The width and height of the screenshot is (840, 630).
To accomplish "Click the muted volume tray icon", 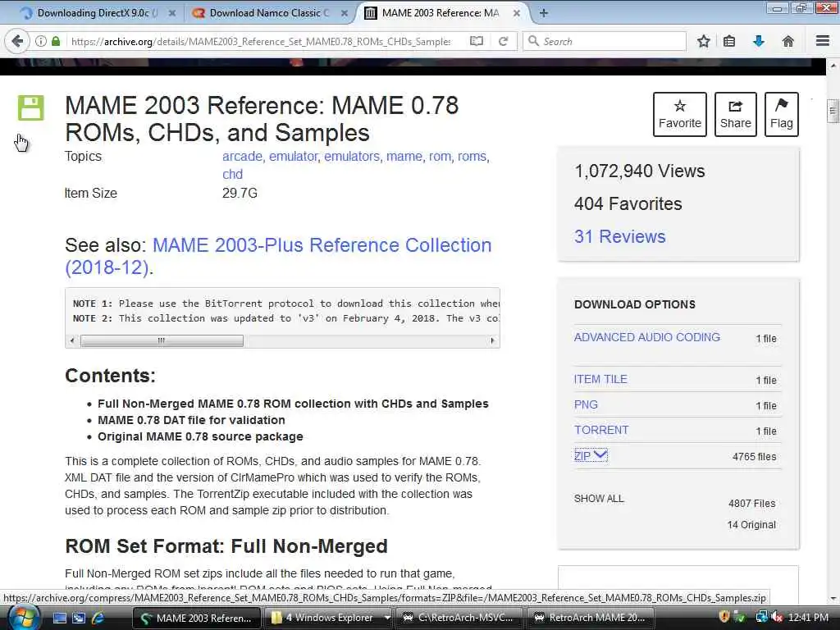I will coord(776,618).
